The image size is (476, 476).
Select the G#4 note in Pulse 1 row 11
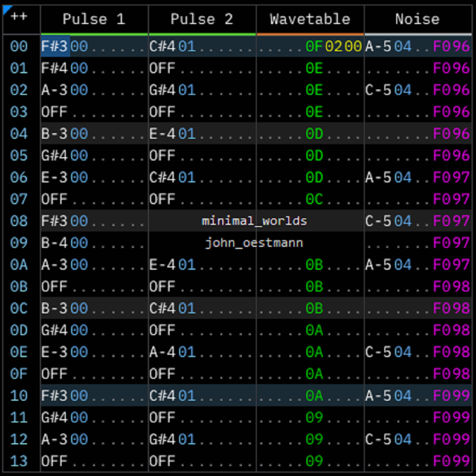(x=55, y=418)
